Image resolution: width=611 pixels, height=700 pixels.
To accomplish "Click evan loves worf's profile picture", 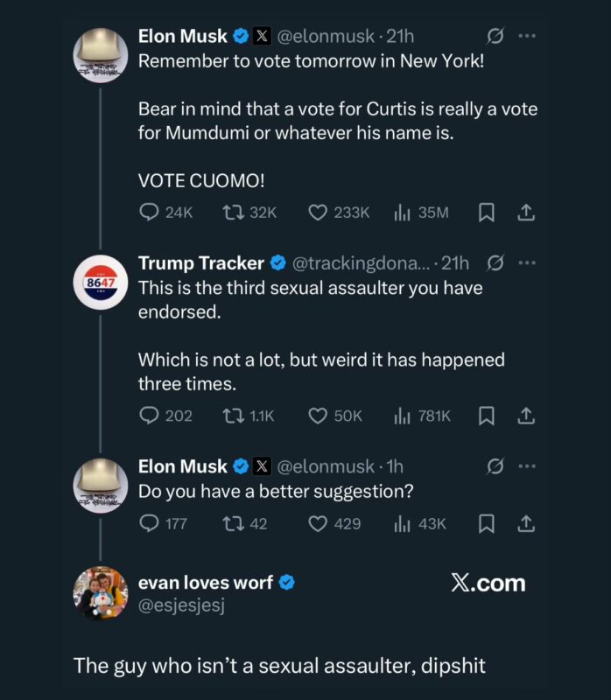I will click(x=100, y=593).
